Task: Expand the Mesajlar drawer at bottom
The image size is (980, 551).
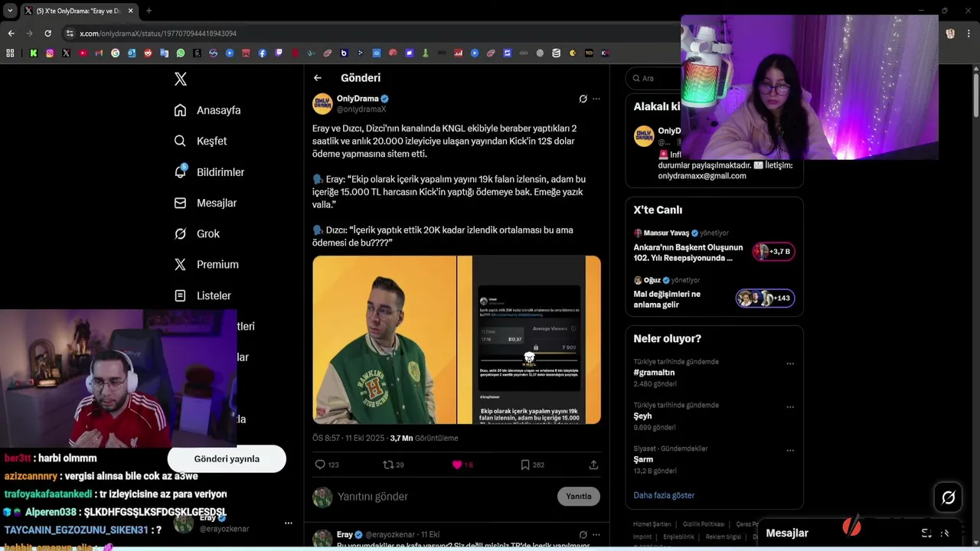Action: pos(946,533)
